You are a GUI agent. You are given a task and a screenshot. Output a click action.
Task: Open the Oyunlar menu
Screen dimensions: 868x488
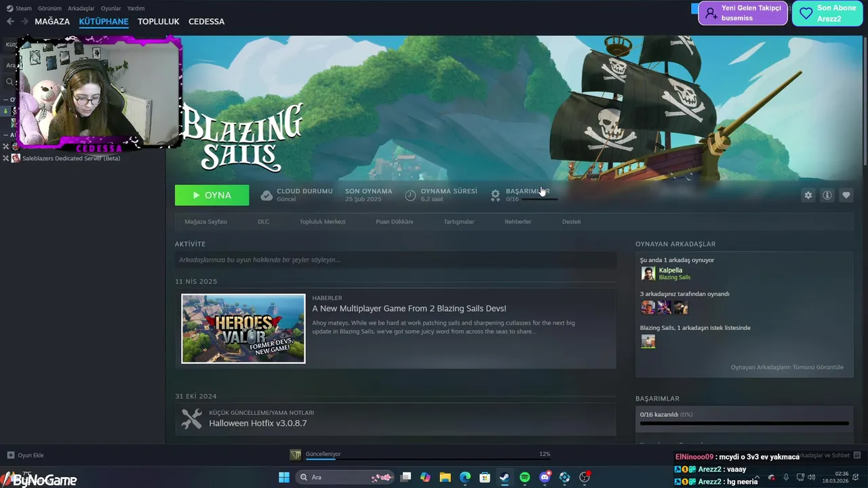click(x=111, y=8)
